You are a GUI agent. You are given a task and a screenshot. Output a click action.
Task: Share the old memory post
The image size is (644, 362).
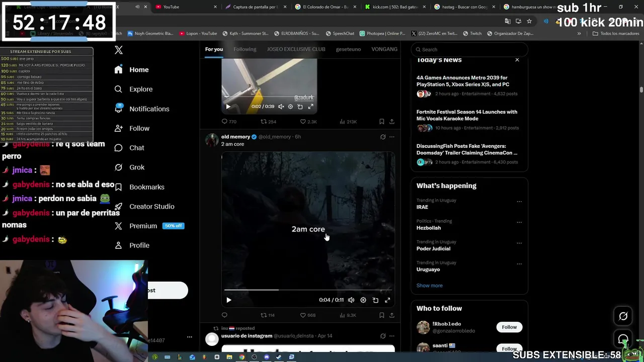pyautogui.click(x=391, y=315)
